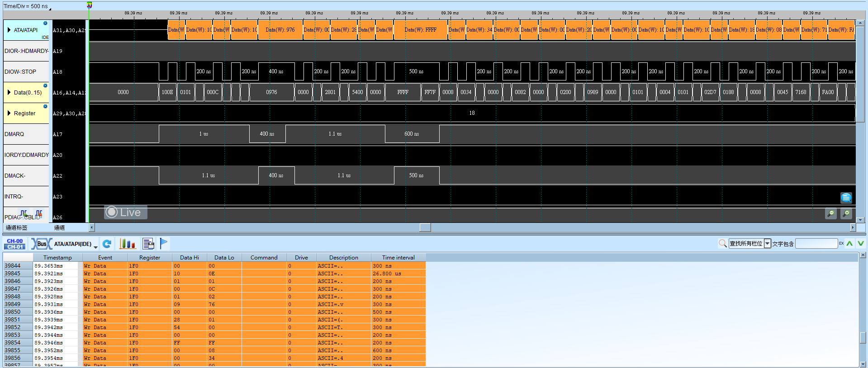Select table row 39849
868x368 pixels.
tap(214, 304)
